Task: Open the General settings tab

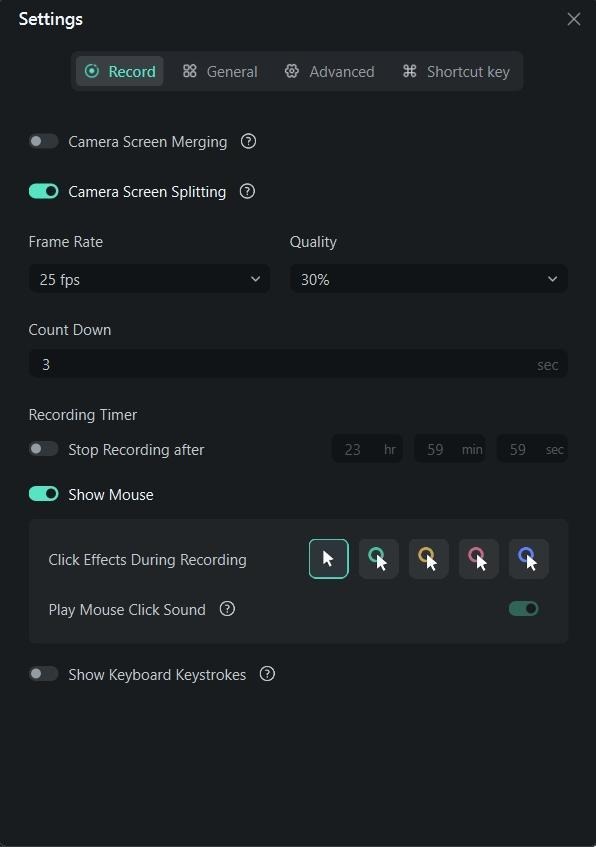Action: click(220, 71)
